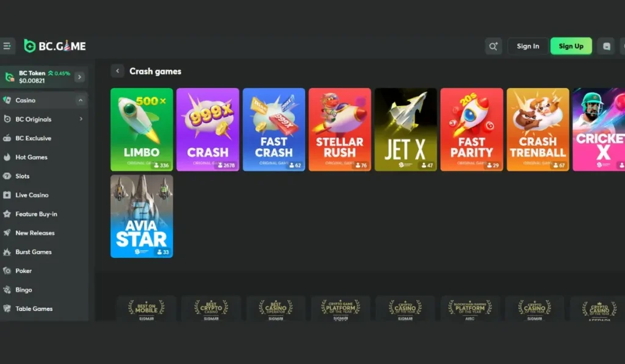
Task: Select the Poker chip icon in sidebar
Action: click(8, 271)
